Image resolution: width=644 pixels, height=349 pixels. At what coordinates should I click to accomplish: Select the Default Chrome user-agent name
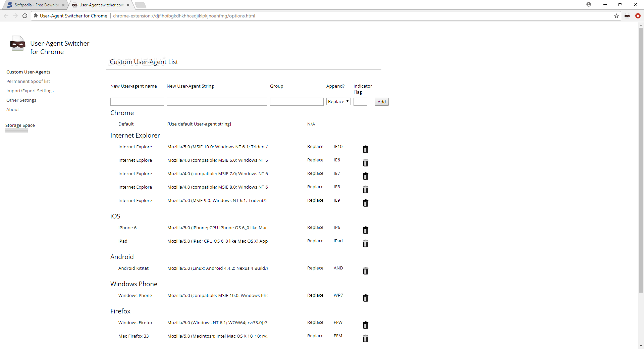coord(126,124)
